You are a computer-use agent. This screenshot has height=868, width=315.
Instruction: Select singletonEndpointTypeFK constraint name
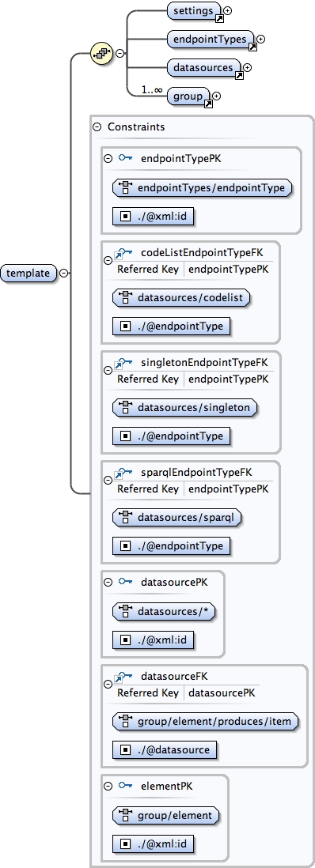click(205, 363)
